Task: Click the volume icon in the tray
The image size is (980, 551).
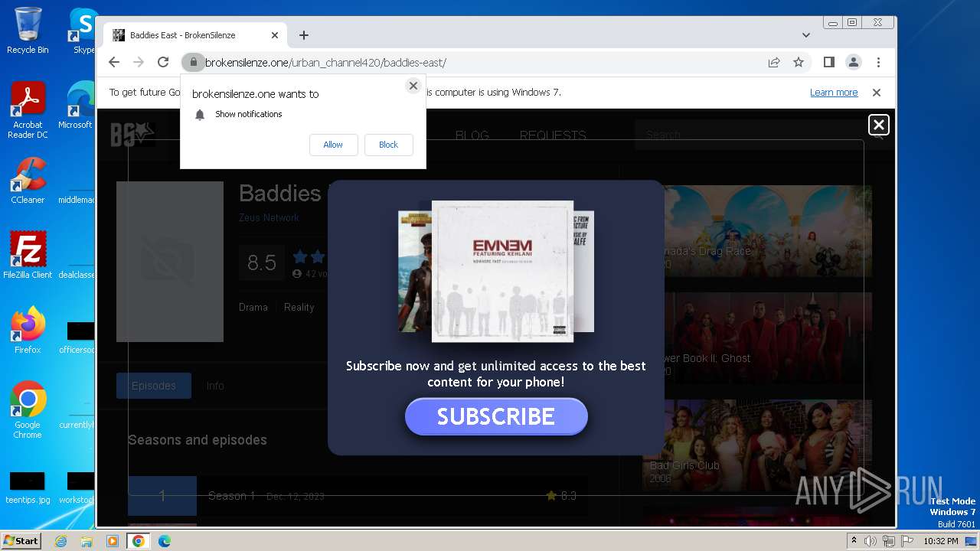Action: click(871, 541)
